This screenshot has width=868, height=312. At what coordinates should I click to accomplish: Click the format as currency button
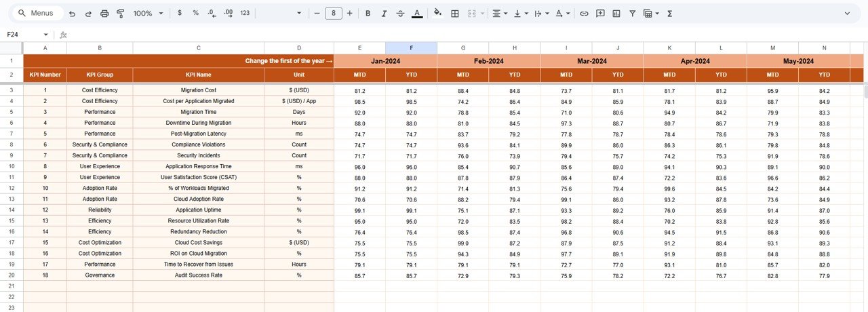click(179, 14)
